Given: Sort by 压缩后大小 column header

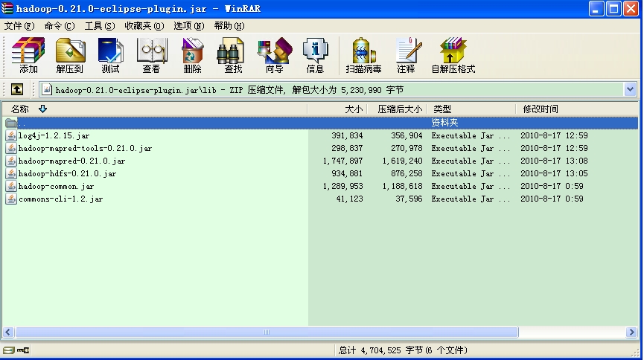Looking at the screenshot, I should tap(397, 109).
